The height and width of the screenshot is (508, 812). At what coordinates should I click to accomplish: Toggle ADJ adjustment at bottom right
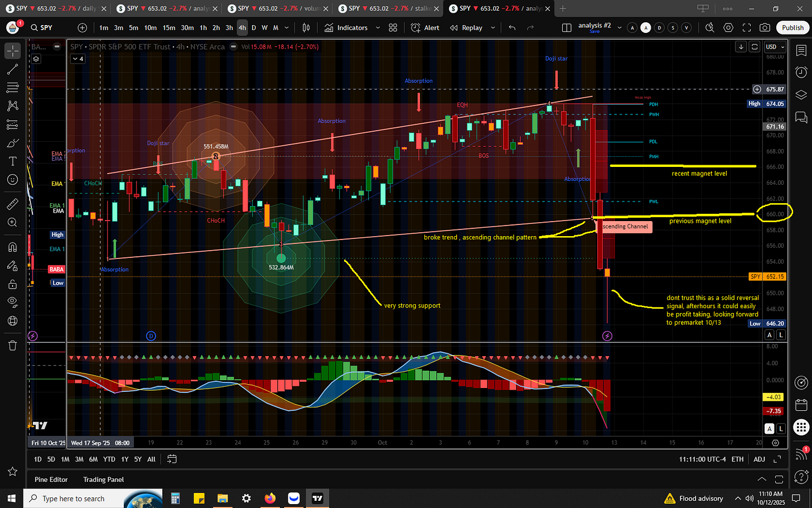point(759,459)
